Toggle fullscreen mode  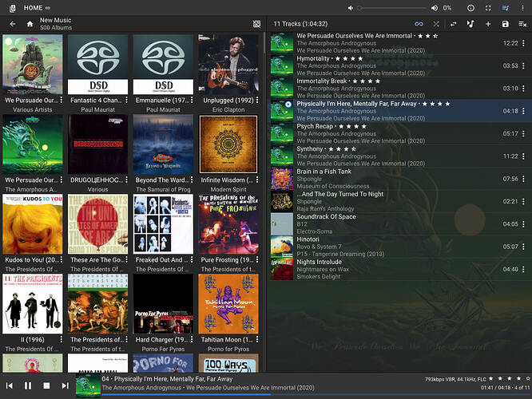coord(488,8)
